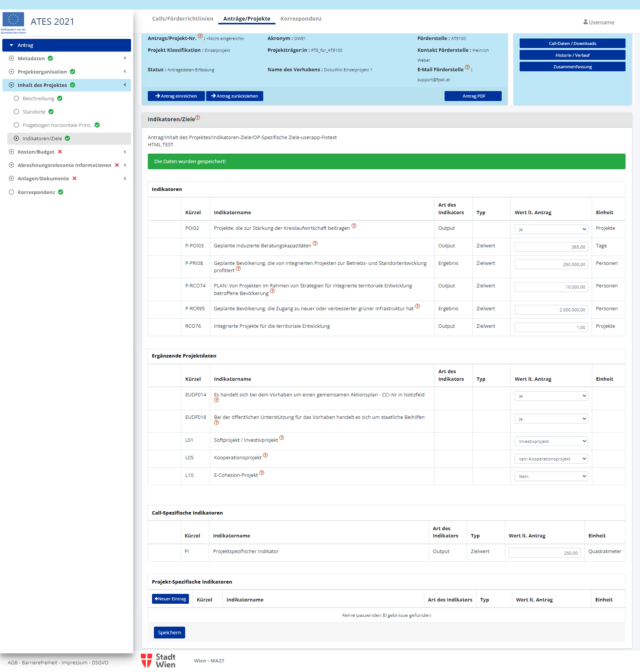Click the Speichern button
640x672 pixels.
pyautogui.click(x=169, y=632)
